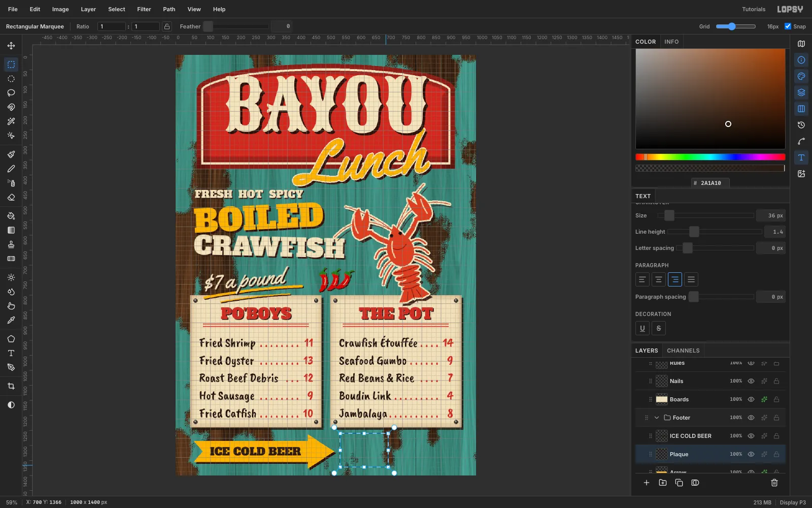The width and height of the screenshot is (812, 508).
Task: Select the Lasso tool
Action: tap(11, 93)
